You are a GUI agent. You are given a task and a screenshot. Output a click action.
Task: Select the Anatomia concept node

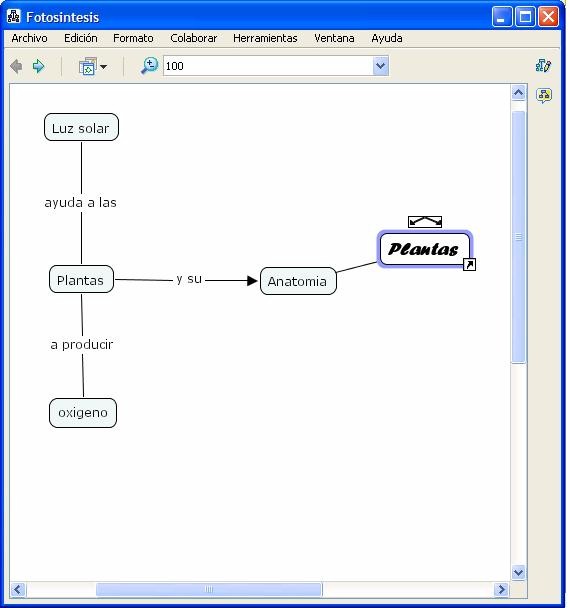(x=298, y=281)
